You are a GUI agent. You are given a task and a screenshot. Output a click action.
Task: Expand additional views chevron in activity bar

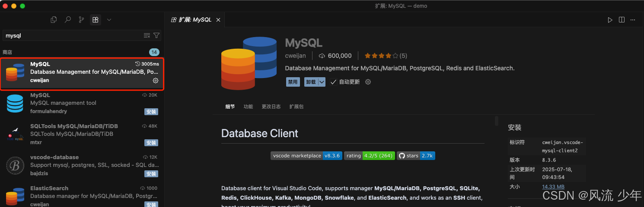tap(109, 19)
